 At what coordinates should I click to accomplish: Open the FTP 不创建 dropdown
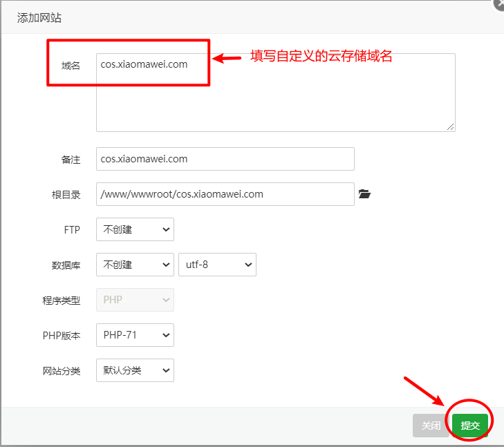click(135, 229)
